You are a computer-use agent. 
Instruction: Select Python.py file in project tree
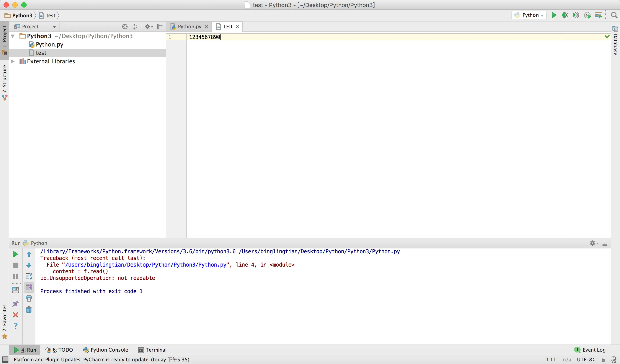click(x=49, y=45)
